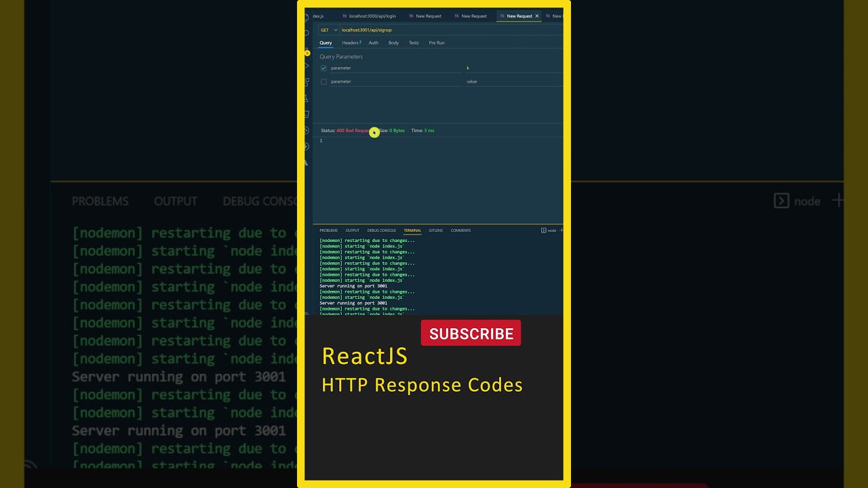Open the Tests tab
Screen dimensions: 868x488
[414, 43]
